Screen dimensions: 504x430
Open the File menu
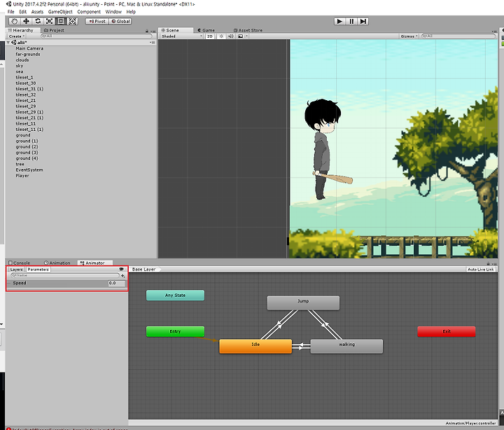[11, 12]
